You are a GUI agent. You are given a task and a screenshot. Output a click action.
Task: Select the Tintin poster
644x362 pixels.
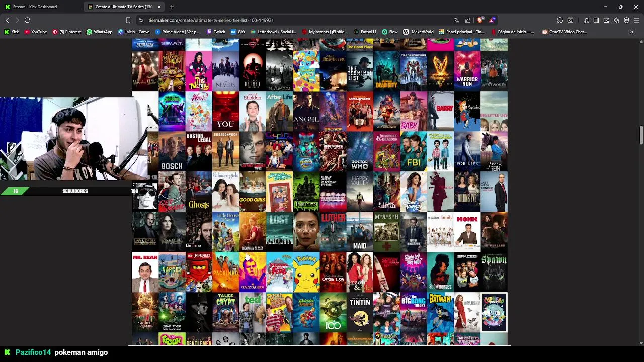(360, 312)
